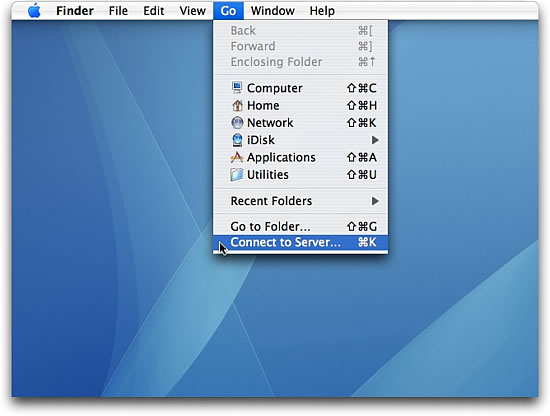Viewport: 550px width, 416px height.
Task: Click the ⇧⌘H shortcut label
Action: [361, 105]
